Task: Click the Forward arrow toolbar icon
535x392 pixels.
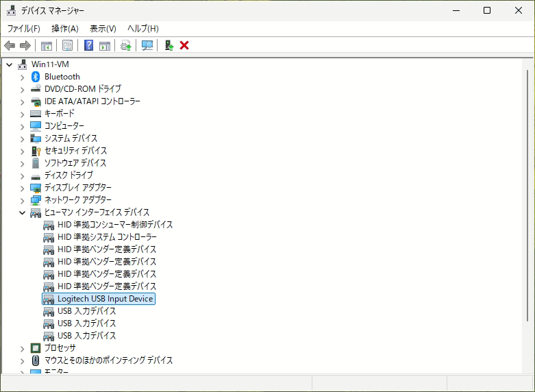Action: [x=25, y=45]
